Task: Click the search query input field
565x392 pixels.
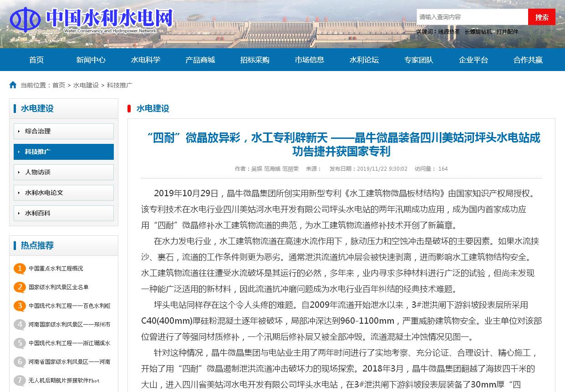Action: click(472, 17)
